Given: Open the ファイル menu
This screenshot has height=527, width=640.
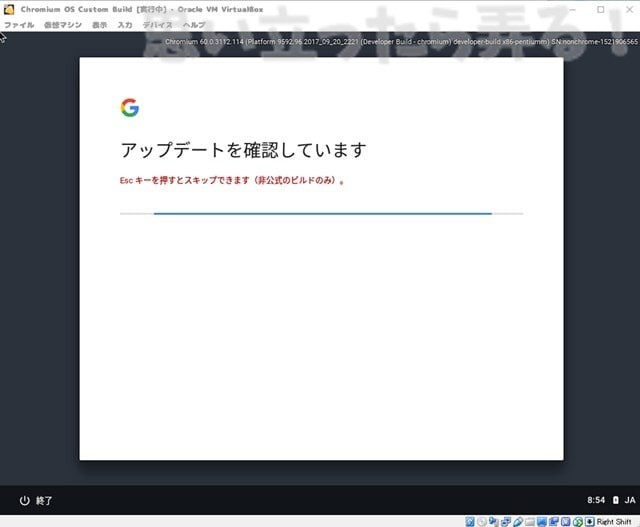Looking at the screenshot, I should pyautogui.click(x=19, y=25).
